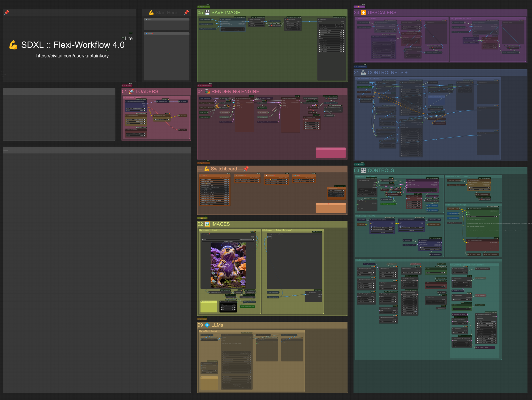Viewport: 532px width, 400px height.
Task: Open action combo in EasyGlobalSeed
Action: point(336,194)
